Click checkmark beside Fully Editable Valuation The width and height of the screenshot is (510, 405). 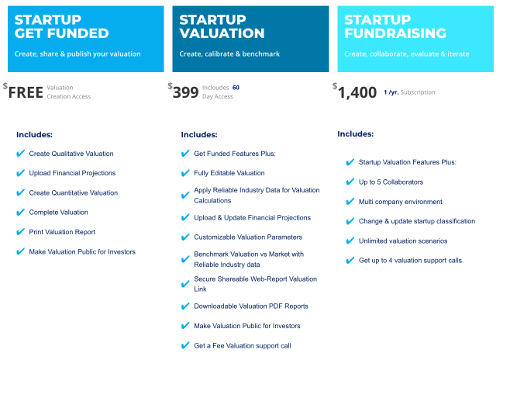tap(185, 173)
